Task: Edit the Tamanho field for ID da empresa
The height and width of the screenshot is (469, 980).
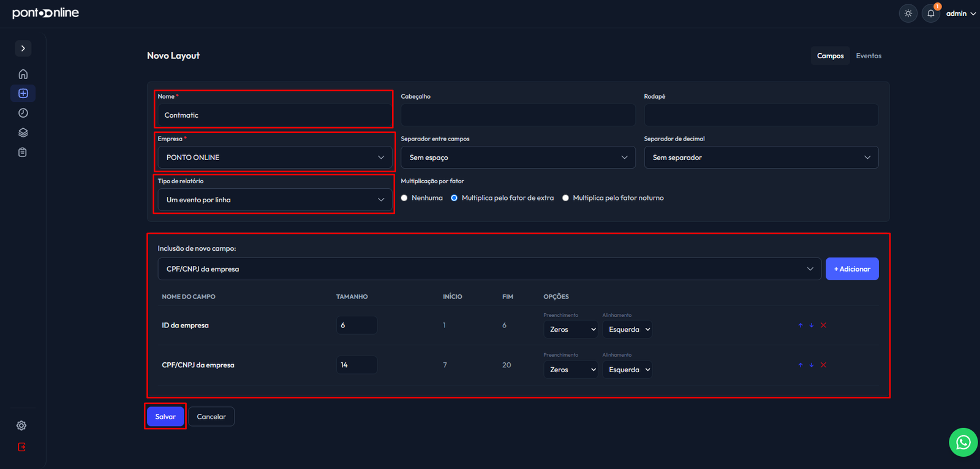Action: tap(356, 325)
